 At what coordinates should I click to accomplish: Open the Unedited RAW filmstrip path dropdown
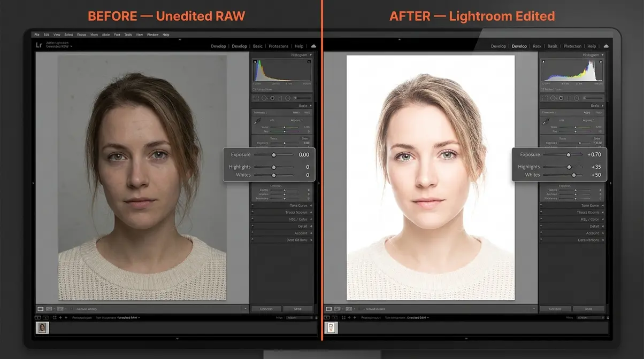(128, 318)
